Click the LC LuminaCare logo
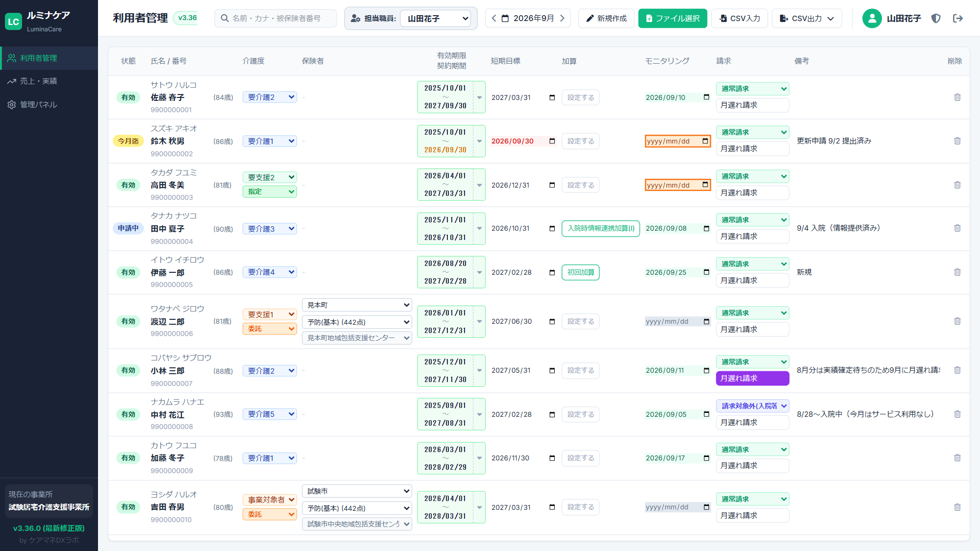The height and width of the screenshot is (551, 980). pos(13,22)
